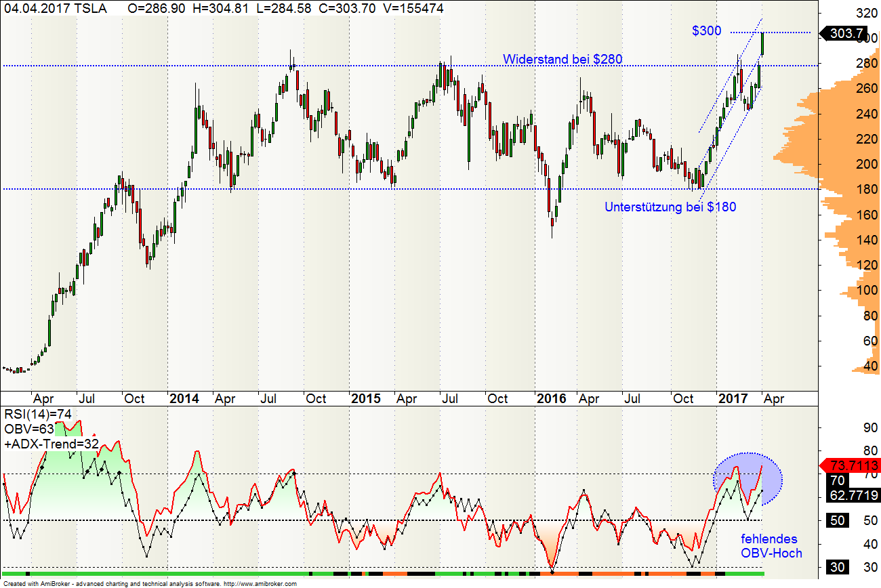881x588 pixels.
Task: Click the "fehlendes OBV-Hoch" annotation
Action: pos(771,546)
